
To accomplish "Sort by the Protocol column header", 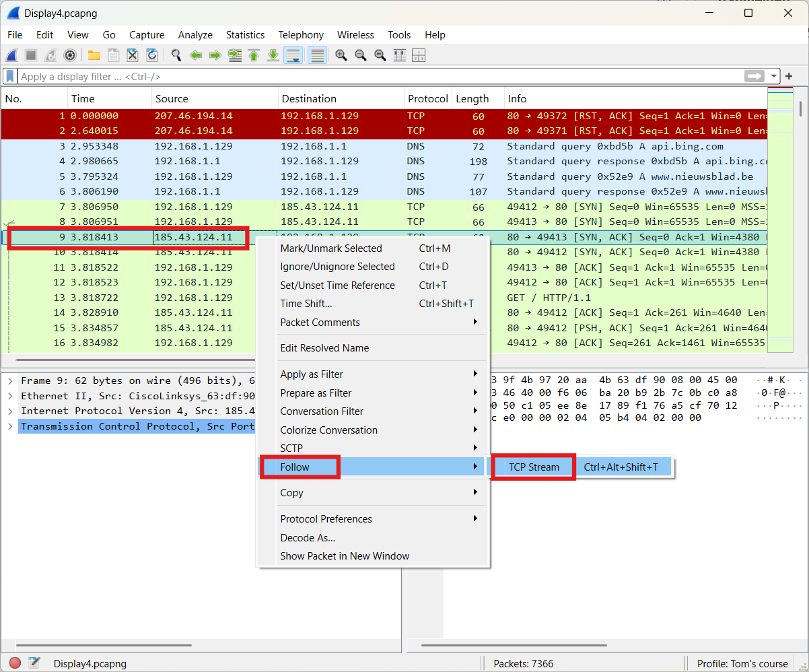I will [x=428, y=98].
